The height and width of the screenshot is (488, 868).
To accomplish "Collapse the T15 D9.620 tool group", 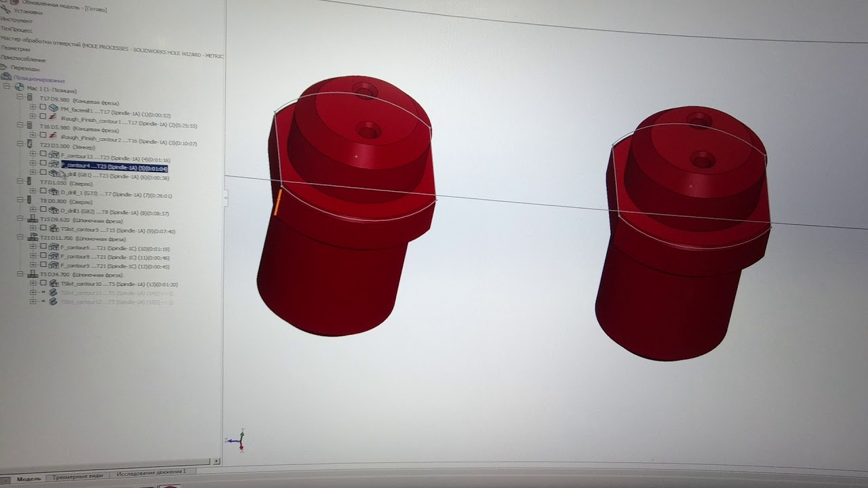I will 20,219.
